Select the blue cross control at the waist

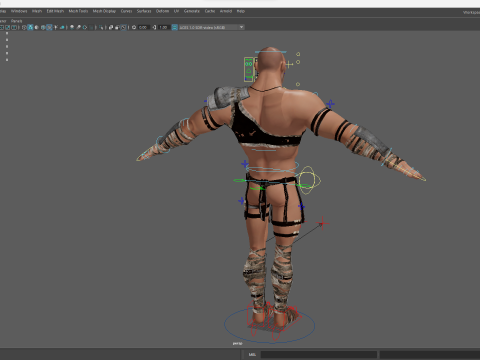click(245, 164)
